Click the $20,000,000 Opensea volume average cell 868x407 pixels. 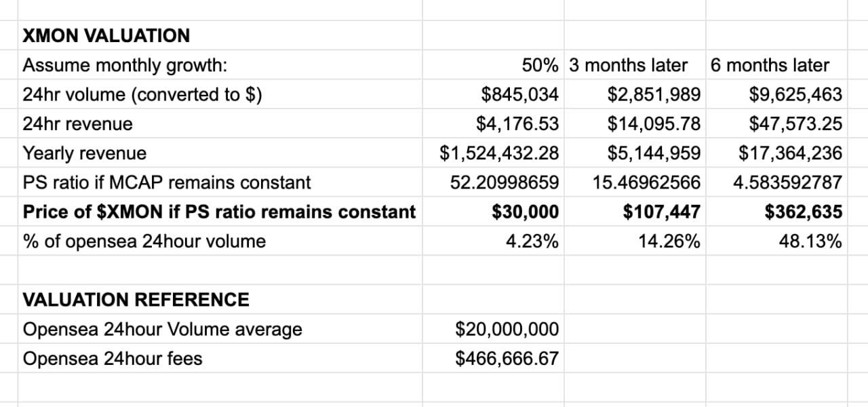click(x=493, y=329)
